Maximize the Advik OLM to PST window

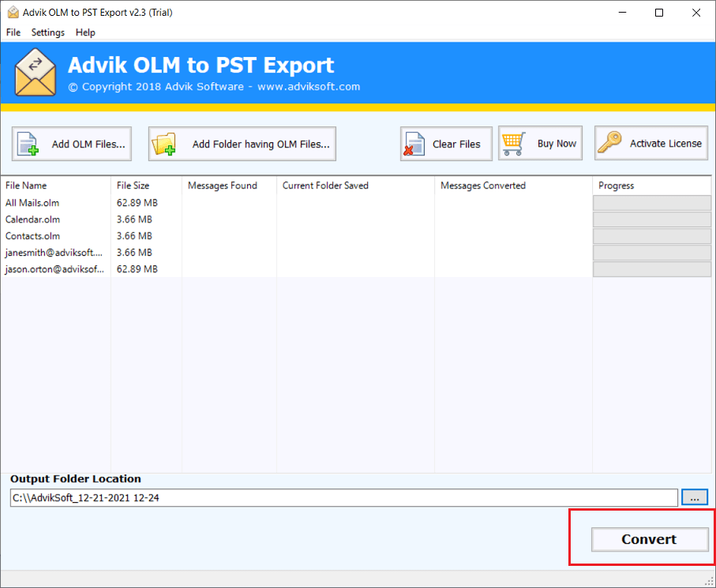pyautogui.click(x=659, y=13)
